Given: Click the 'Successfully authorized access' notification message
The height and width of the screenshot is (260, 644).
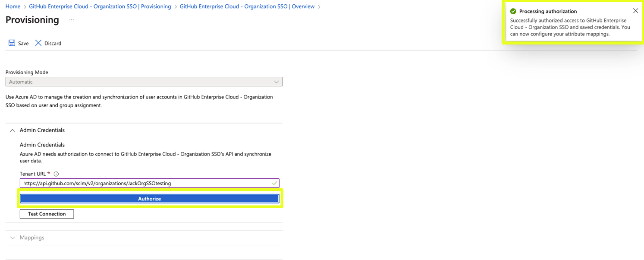Looking at the screenshot, I should (x=570, y=27).
